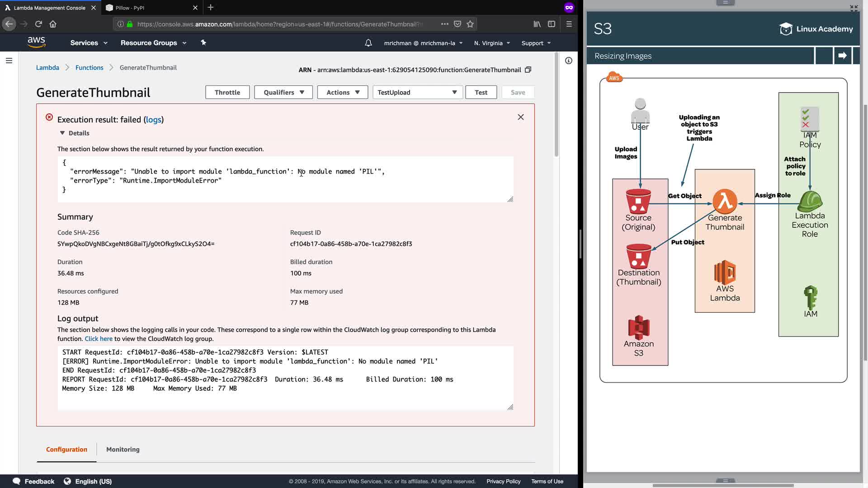Click the AWS logo home icon
The height and width of the screenshot is (488, 868).
click(x=36, y=42)
